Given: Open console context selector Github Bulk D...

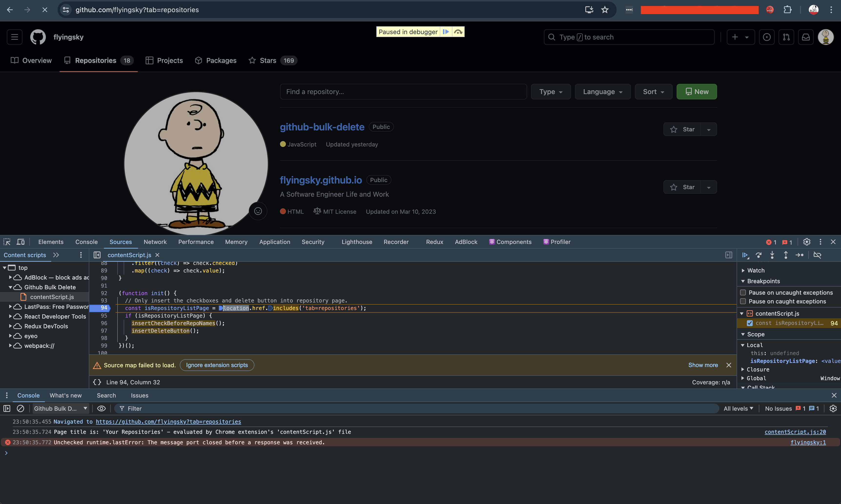Looking at the screenshot, I should pos(60,408).
